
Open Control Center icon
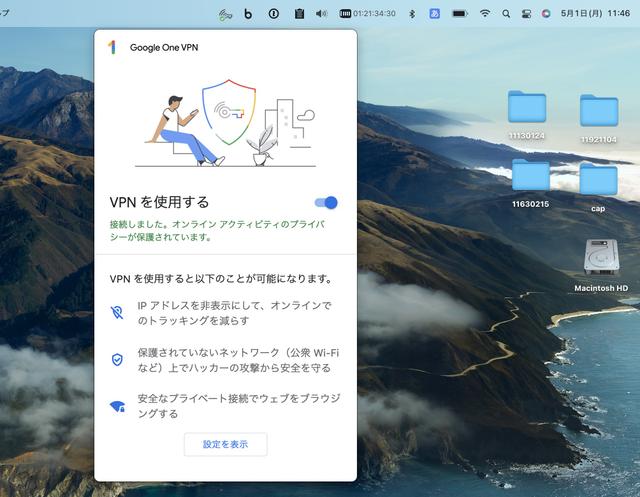click(526, 14)
